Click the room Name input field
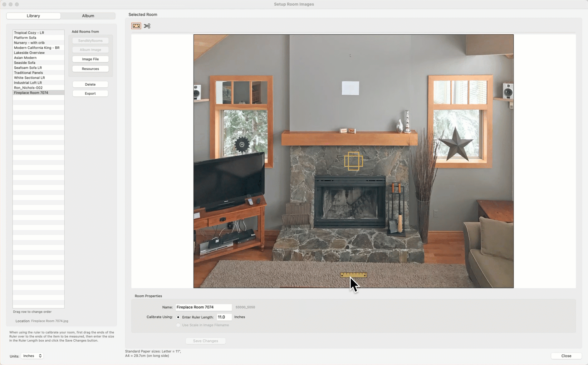 click(203, 307)
